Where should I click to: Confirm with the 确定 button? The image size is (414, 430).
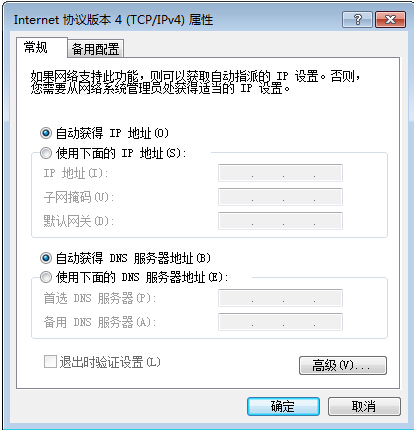(x=283, y=406)
